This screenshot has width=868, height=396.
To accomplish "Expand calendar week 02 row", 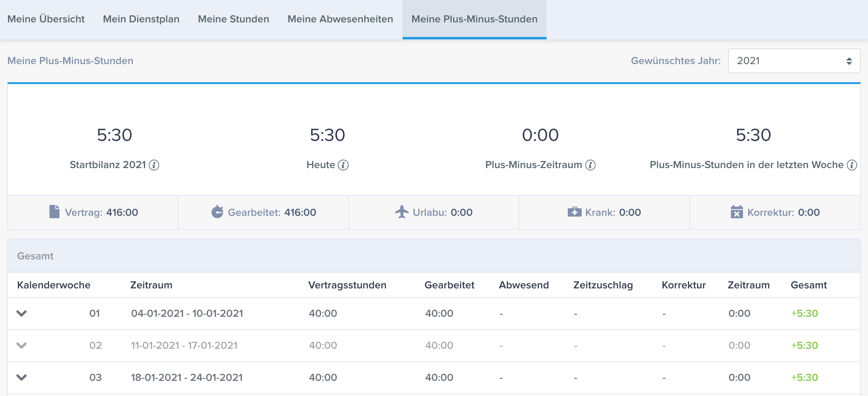I will tap(21, 346).
